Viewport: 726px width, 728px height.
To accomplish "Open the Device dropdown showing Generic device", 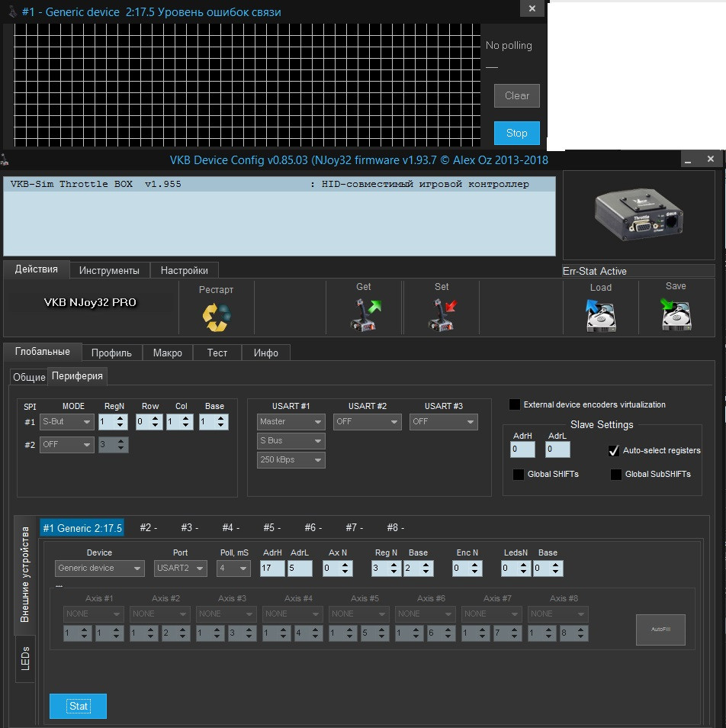I will click(x=100, y=569).
